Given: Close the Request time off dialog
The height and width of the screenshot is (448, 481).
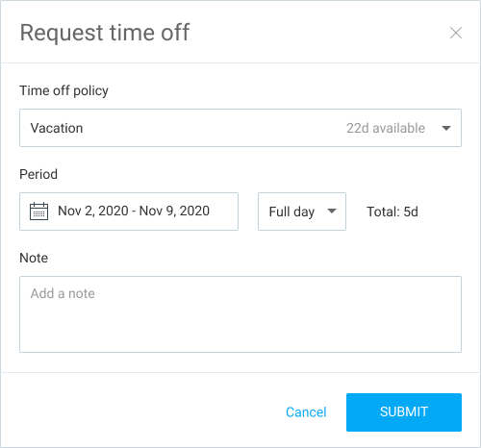Looking at the screenshot, I should tap(456, 33).
